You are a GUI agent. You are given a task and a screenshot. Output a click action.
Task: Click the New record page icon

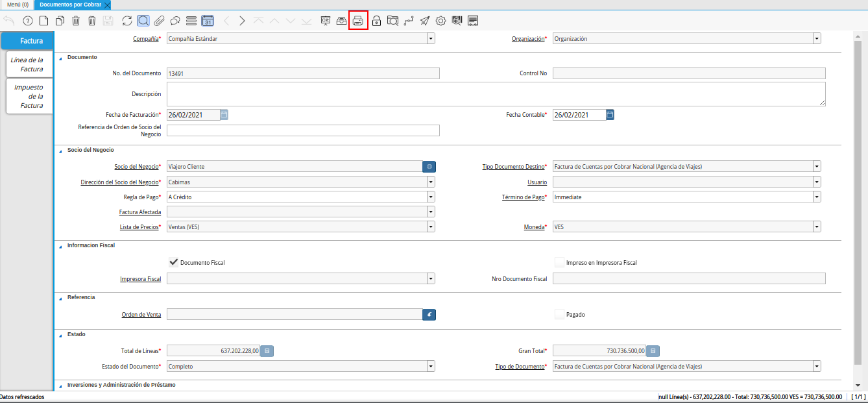click(44, 21)
